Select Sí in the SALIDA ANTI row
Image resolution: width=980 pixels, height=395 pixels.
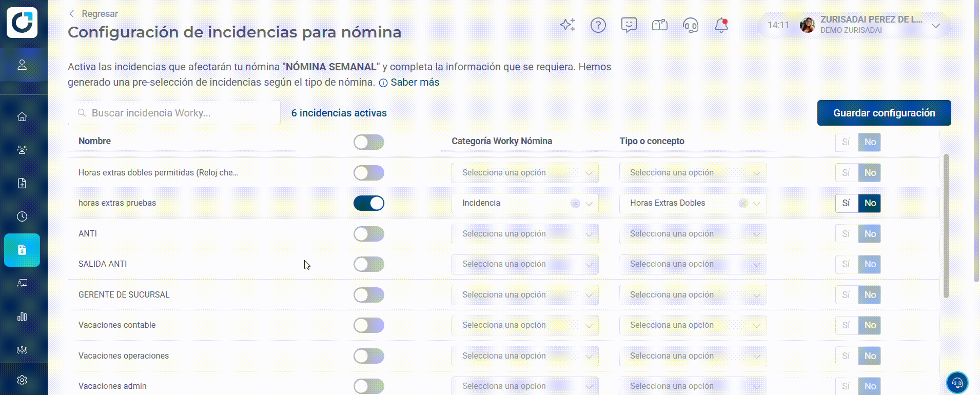pyautogui.click(x=847, y=264)
